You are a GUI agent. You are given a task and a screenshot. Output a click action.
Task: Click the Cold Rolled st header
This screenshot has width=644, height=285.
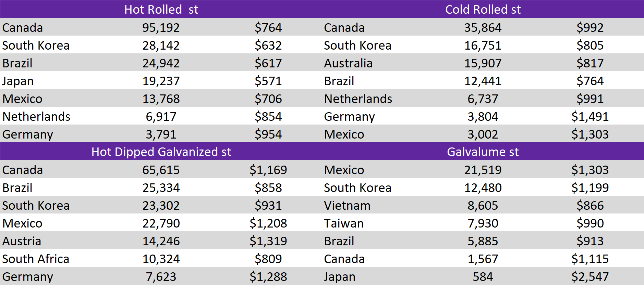tap(483, 9)
